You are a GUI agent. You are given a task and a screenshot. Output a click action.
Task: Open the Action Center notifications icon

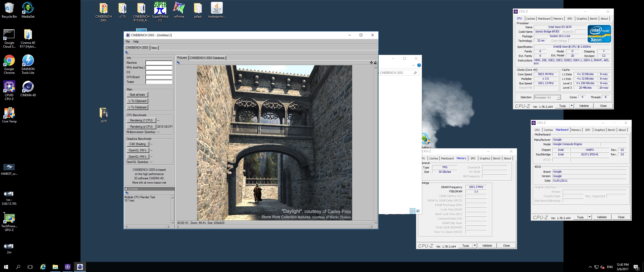(636, 267)
